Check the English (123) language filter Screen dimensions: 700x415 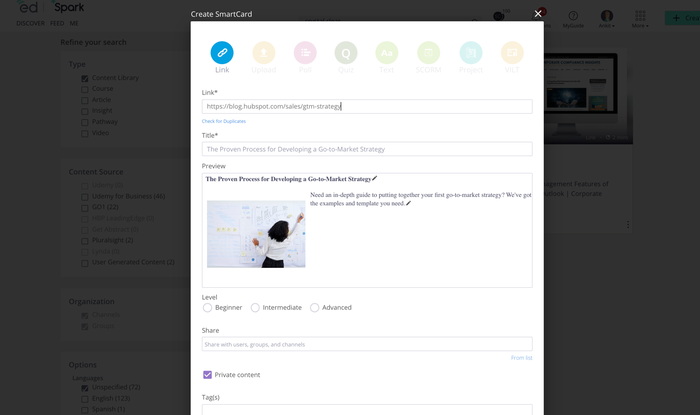tap(85, 399)
